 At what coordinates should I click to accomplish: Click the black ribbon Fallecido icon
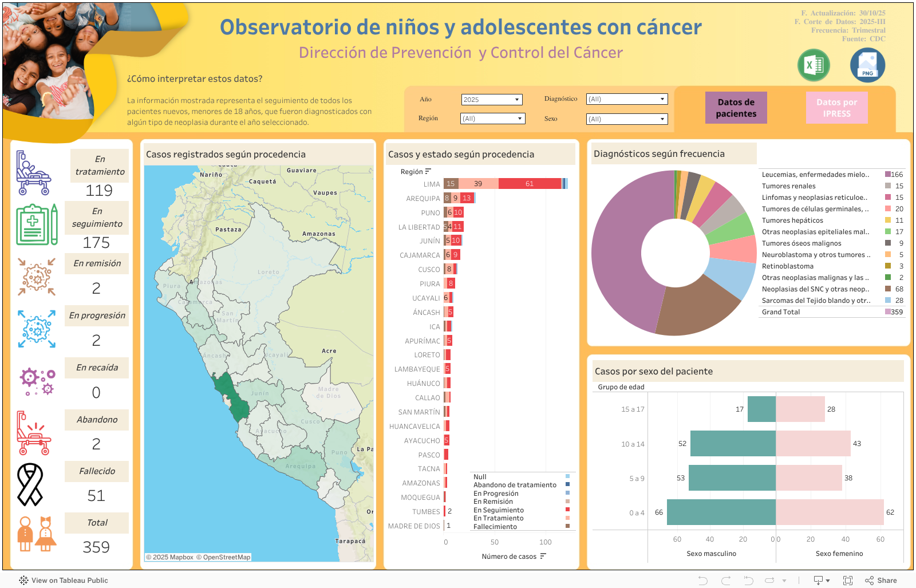coord(30,484)
